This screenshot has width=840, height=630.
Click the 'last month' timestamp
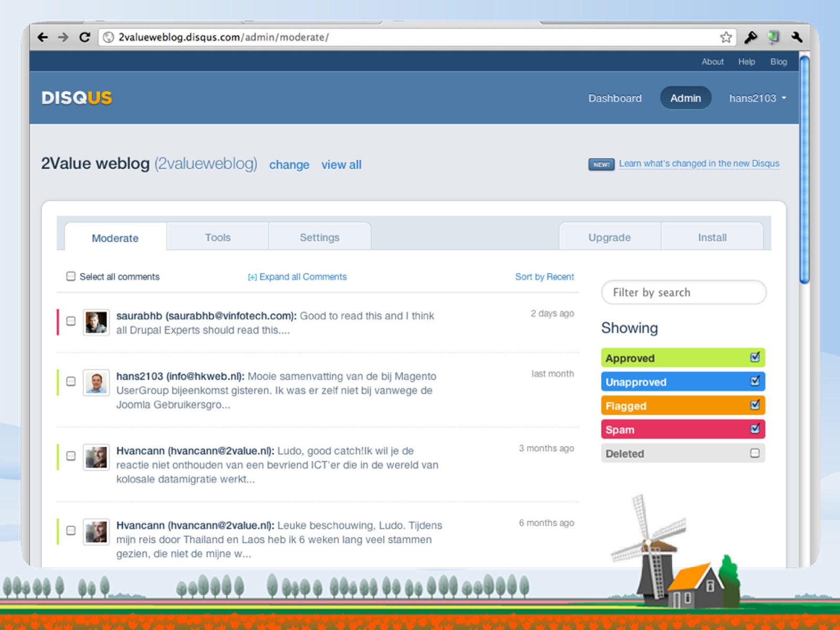pos(553,374)
